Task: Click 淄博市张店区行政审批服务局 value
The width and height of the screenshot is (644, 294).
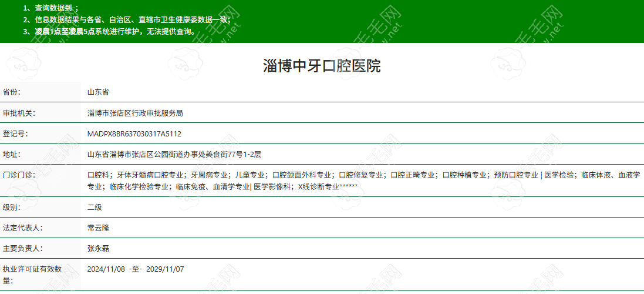Action: [135, 113]
